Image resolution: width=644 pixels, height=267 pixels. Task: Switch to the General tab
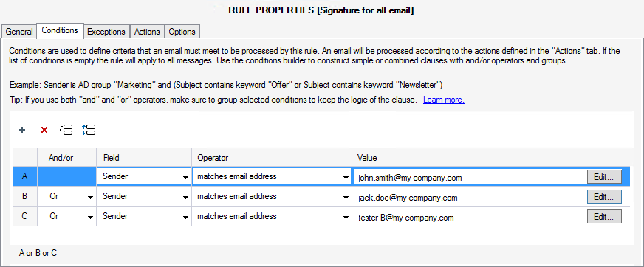click(x=19, y=32)
